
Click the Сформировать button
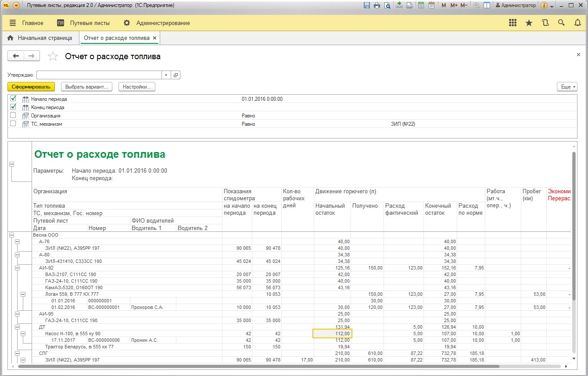click(32, 87)
